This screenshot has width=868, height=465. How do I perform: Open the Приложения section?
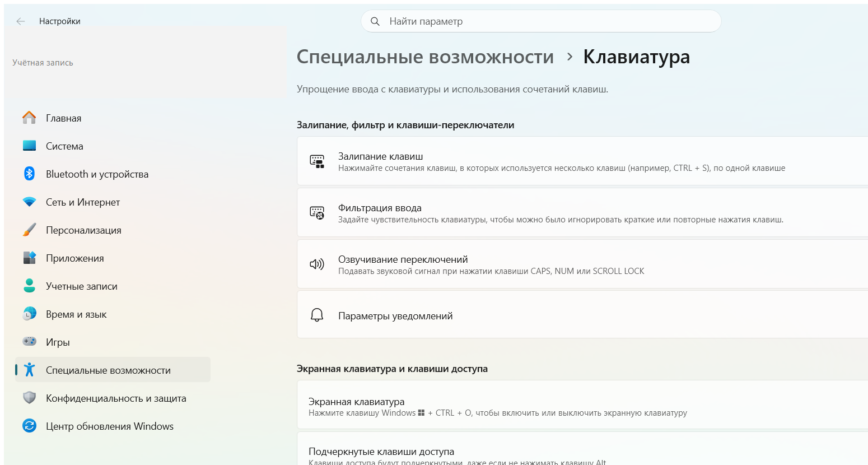coord(113,258)
